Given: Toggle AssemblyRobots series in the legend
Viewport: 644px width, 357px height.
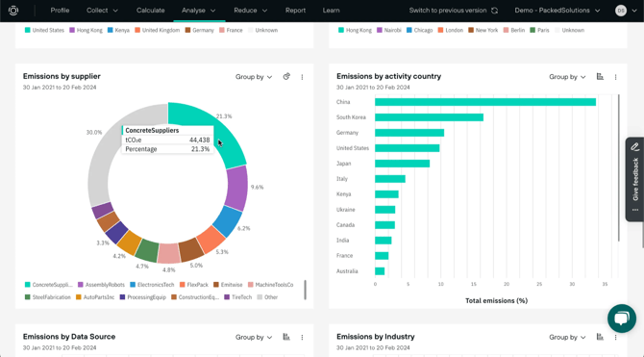Looking at the screenshot, I should [101, 285].
